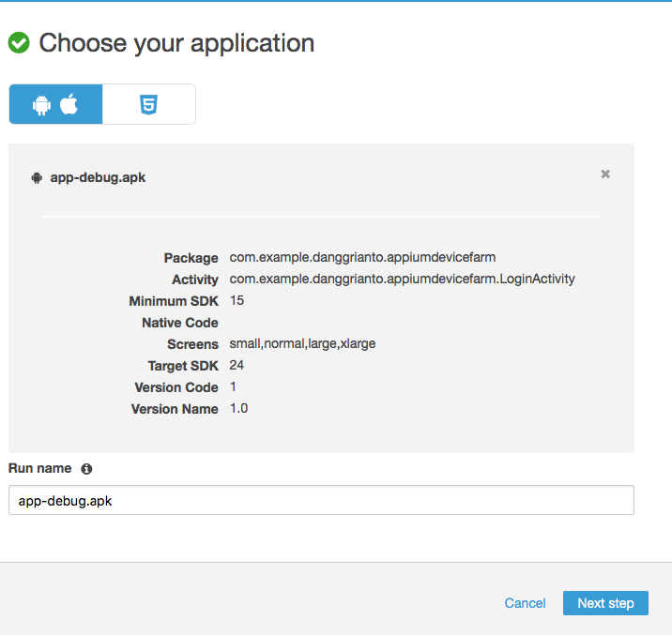This screenshot has width=672, height=635.
Task: Click the Target SDK label
Action: (x=183, y=366)
